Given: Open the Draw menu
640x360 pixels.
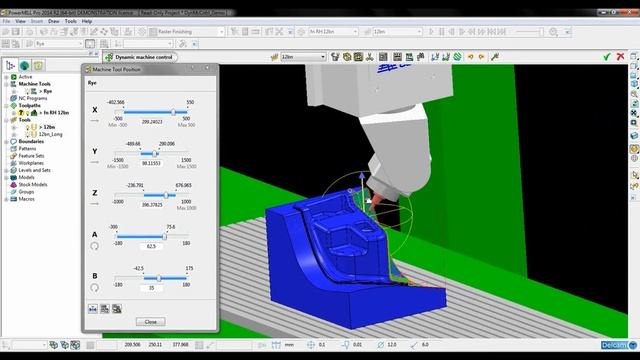Looking at the screenshot, I should 54,21.
